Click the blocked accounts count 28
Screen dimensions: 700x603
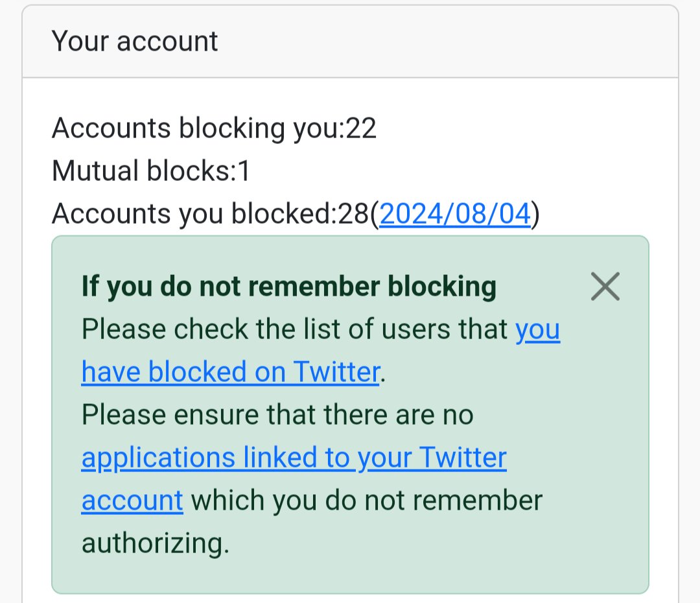point(354,213)
